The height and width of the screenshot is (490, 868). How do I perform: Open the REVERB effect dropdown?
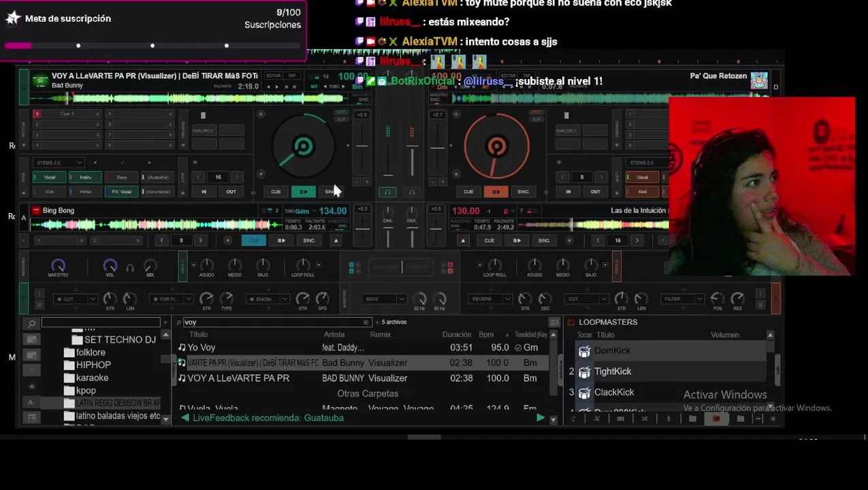pyautogui.click(x=489, y=299)
